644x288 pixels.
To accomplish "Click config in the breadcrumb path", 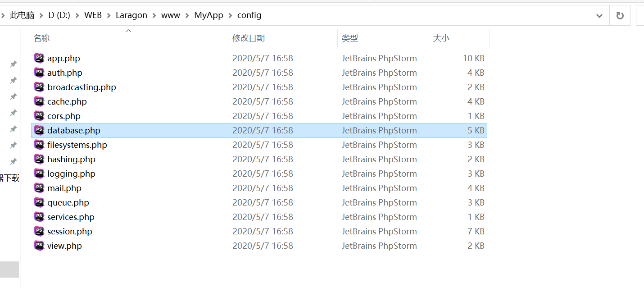I will (249, 15).
